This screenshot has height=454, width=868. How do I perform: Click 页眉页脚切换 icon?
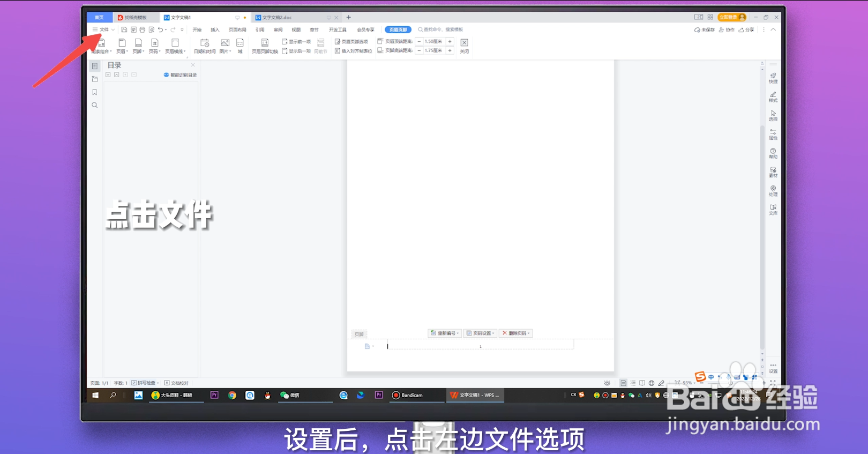click(x=265, y=47)
